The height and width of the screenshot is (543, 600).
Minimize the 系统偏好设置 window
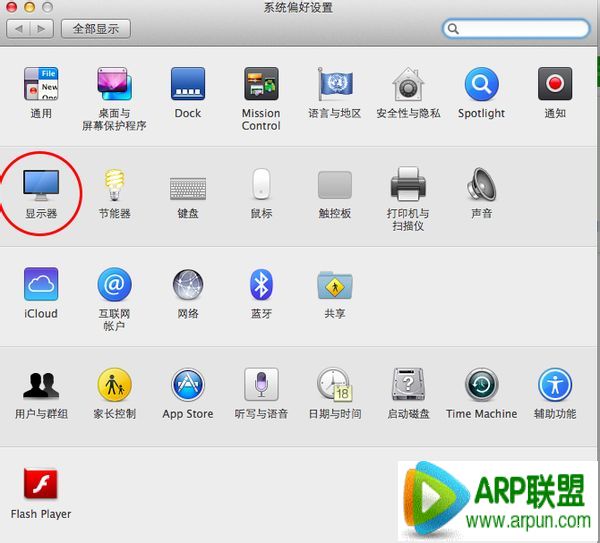[x=29, y=7]
